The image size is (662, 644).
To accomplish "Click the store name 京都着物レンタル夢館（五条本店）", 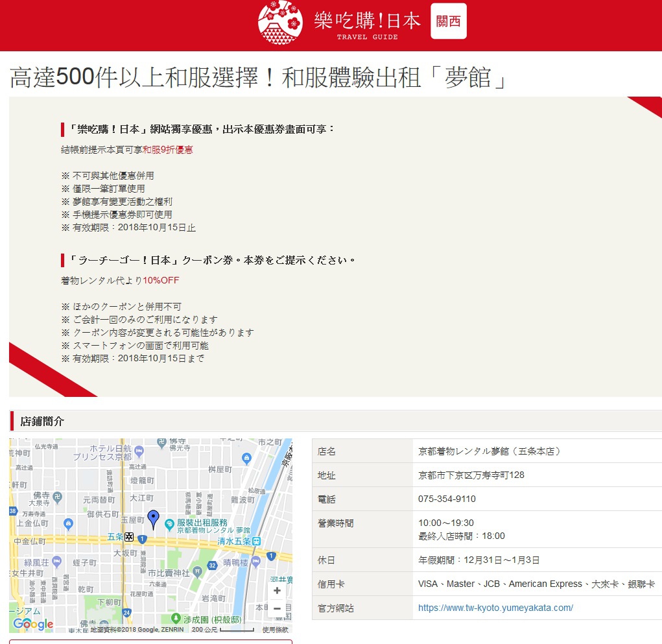I will coord(490,451).
